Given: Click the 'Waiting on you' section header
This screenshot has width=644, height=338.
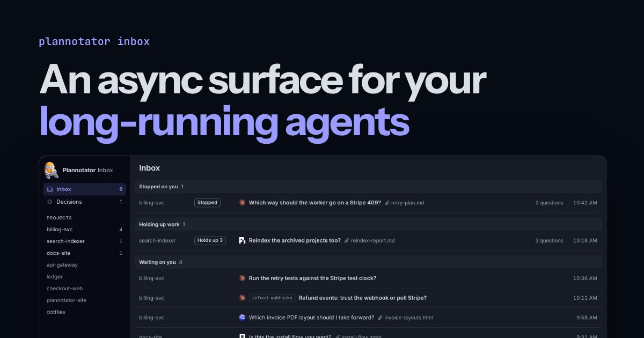Looking at the screenshot, I should [x=368, y=262].
